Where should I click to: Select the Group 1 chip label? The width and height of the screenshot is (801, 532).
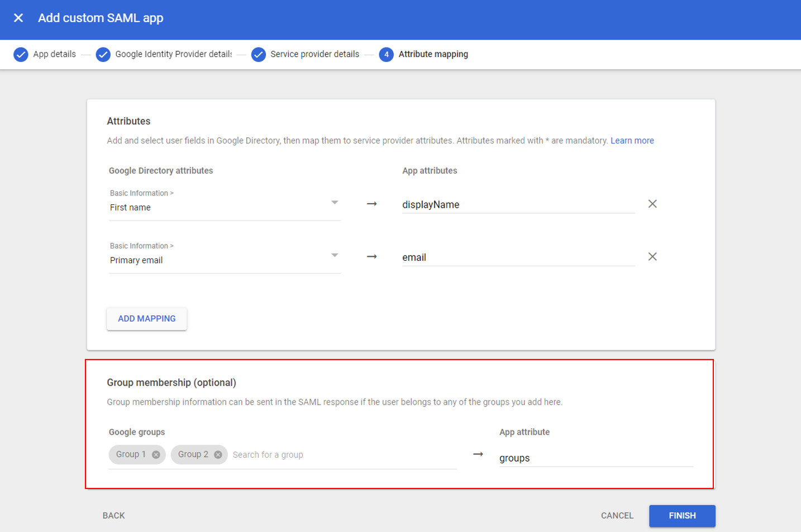pyautogui.click(x=131, y=454)
